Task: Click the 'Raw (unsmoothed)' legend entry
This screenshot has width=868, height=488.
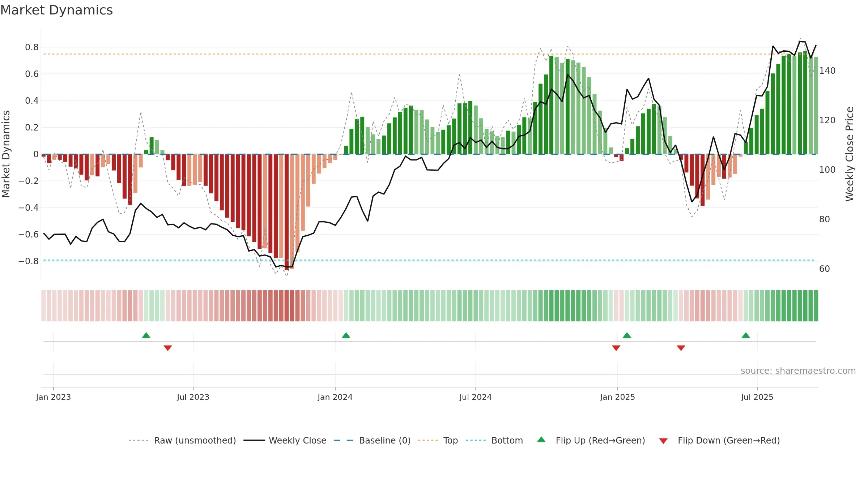Action: coord(182,440)
